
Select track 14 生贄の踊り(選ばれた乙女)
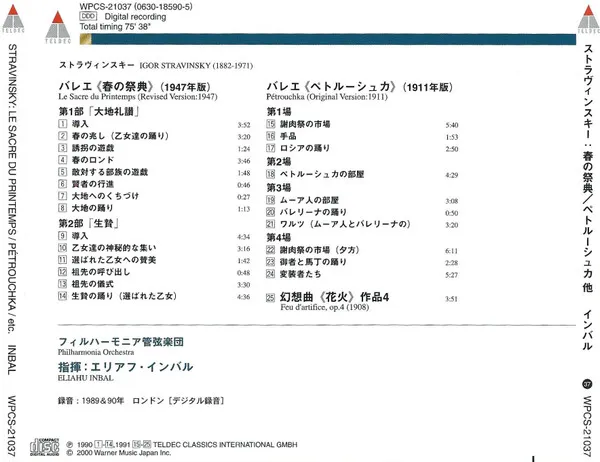pos(124,296)
